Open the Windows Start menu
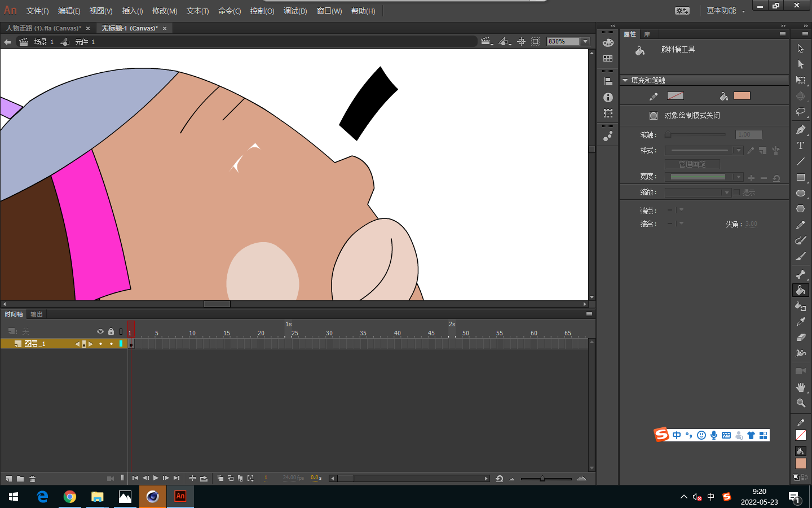Viewport: 812px width, 508px height. pos(14,497)
